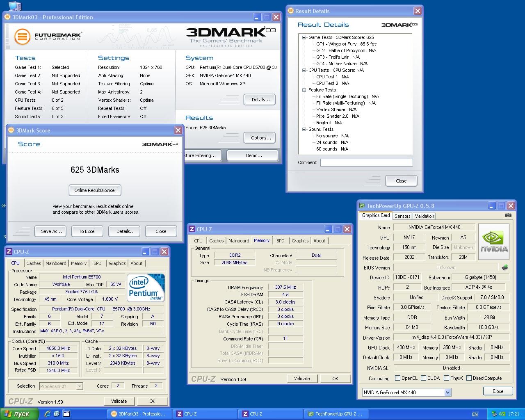This screenshot has height=420, width=525.
Task: Collapse Game Tests tree node
Action: 304,37
